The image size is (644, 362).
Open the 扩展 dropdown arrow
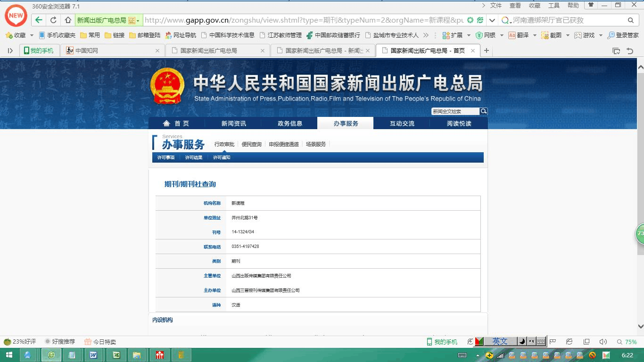click(468, 35)
